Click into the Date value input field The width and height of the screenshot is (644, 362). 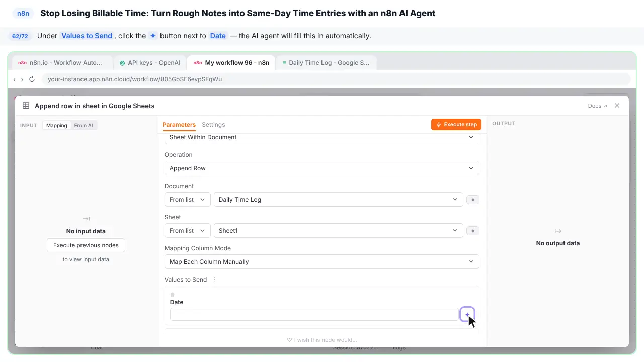pos(314,314)
